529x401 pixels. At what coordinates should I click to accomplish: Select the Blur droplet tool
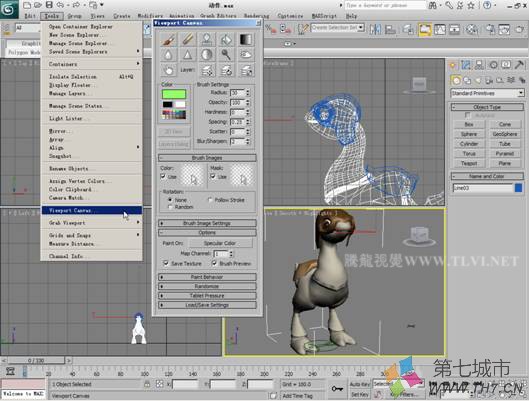coord(168,55)
